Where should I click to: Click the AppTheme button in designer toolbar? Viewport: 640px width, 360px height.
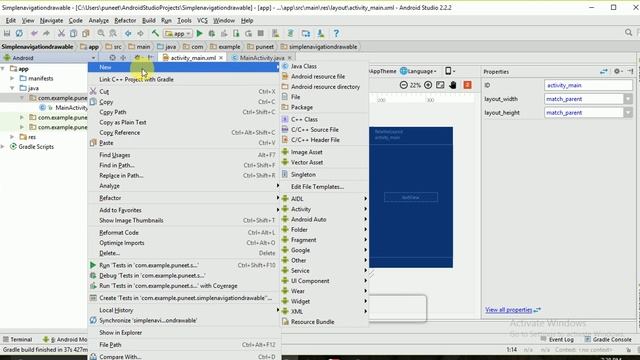tap(383, 71)
